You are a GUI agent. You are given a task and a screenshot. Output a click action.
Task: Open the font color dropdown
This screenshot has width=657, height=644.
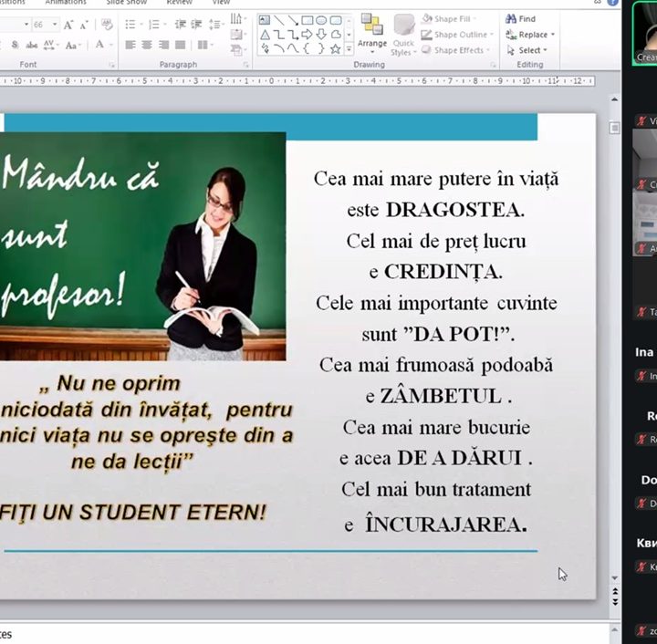point(110,45)
